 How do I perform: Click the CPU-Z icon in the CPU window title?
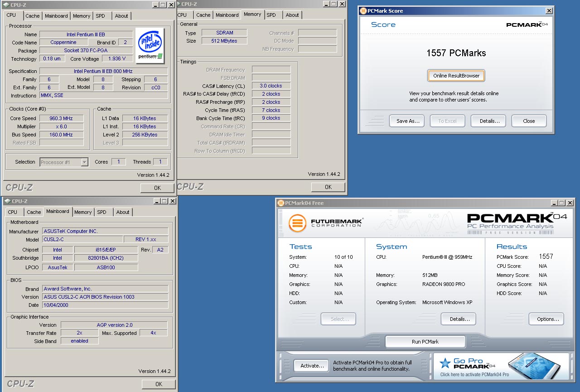tap(7, 5)
